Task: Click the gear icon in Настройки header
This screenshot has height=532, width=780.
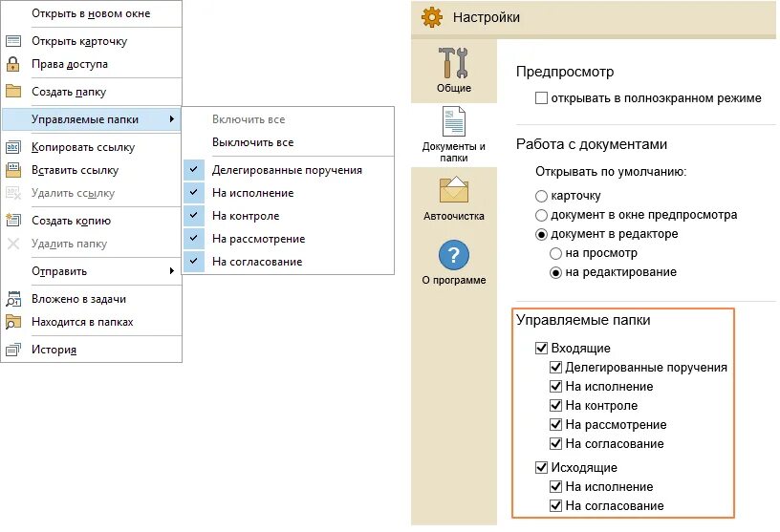Action: [x=431, y=17]
